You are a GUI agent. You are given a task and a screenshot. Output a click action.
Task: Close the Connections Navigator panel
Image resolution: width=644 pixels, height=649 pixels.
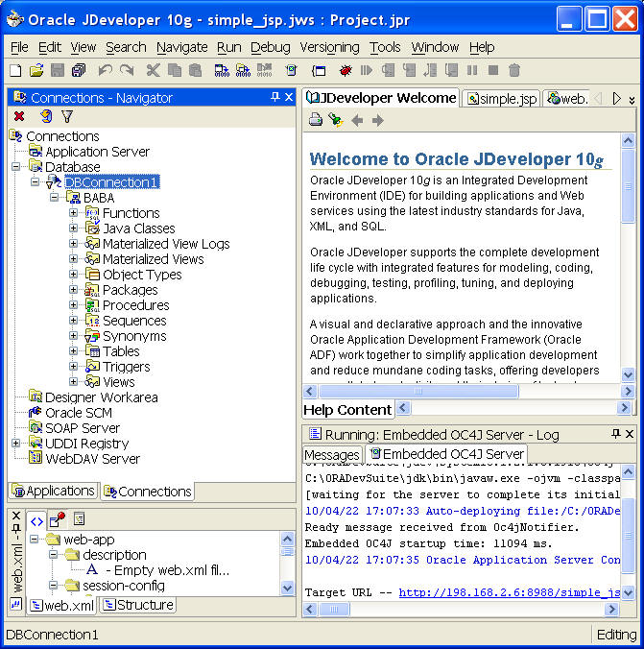coord(289,97)
